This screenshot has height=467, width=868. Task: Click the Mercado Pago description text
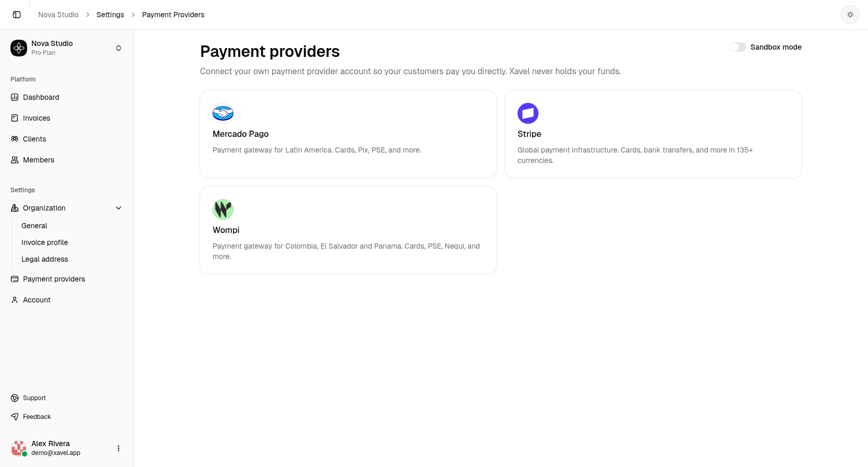pos(317,150)
